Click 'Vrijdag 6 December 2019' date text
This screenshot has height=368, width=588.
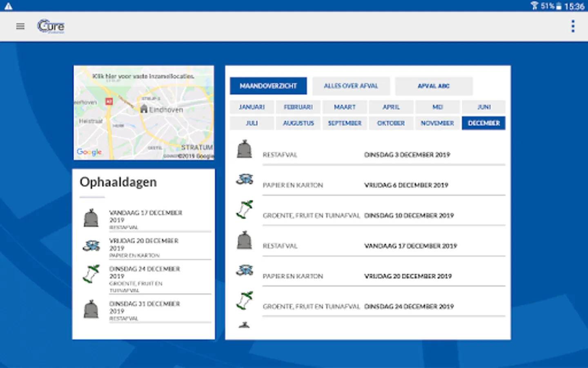tap(406, 185)
